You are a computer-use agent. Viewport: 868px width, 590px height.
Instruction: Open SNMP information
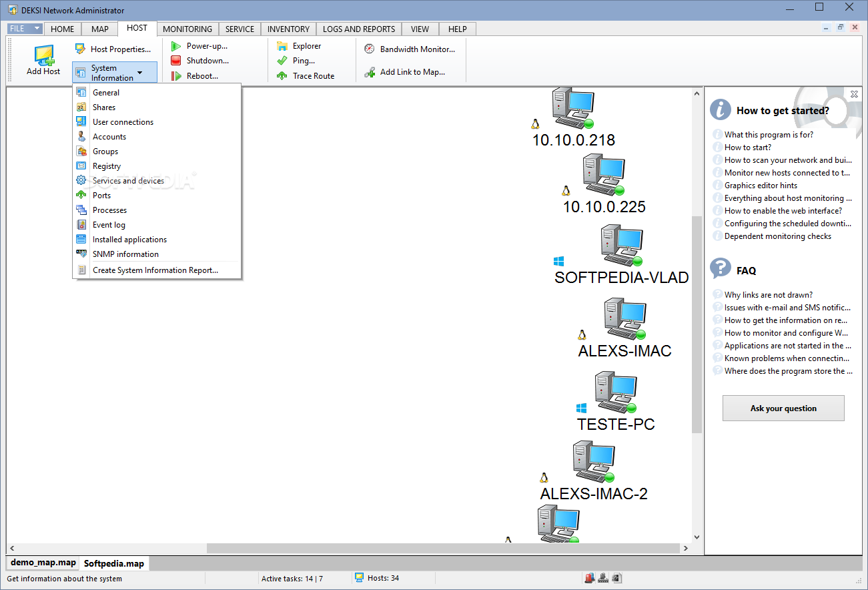point(157,254)
